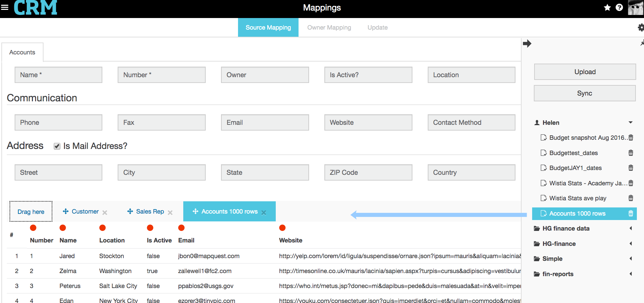Open the BudgetJAY1_dates file
This screenshot has width=644, height=303.
coord(575,168)
